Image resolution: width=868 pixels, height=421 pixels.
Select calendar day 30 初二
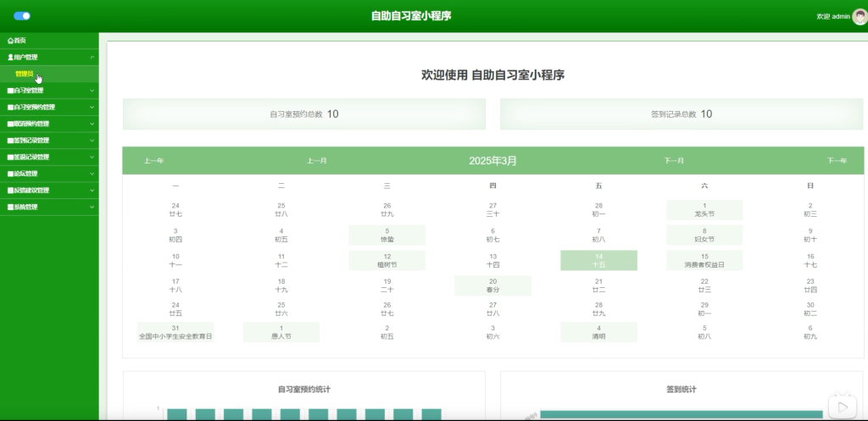coord(810,308)
